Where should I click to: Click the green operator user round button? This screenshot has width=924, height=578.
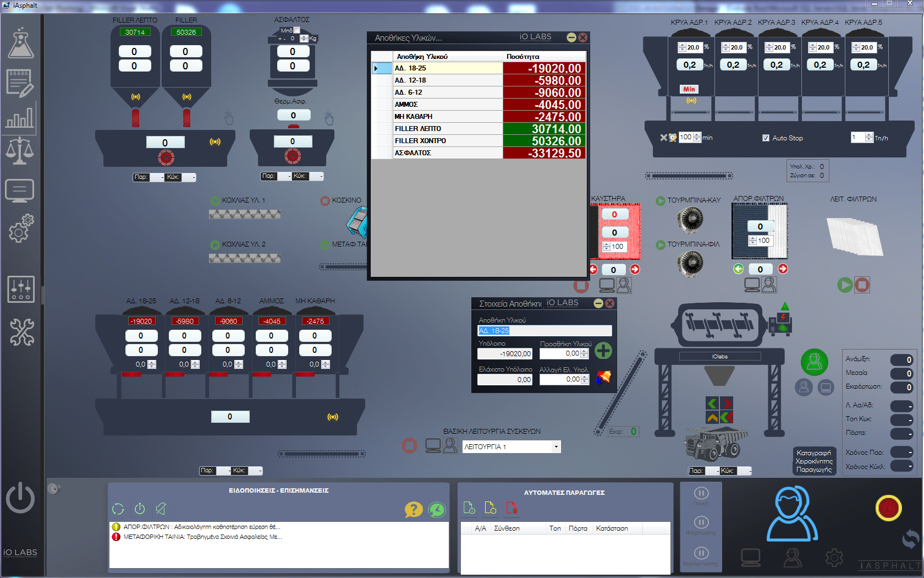coord(814,362)
